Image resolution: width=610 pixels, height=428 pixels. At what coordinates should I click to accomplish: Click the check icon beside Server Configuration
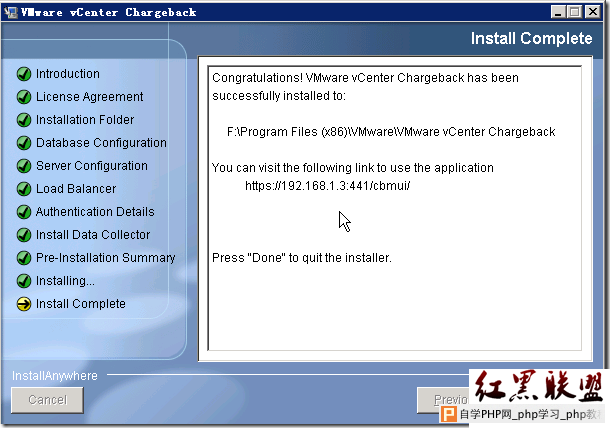tap(24, 166)
